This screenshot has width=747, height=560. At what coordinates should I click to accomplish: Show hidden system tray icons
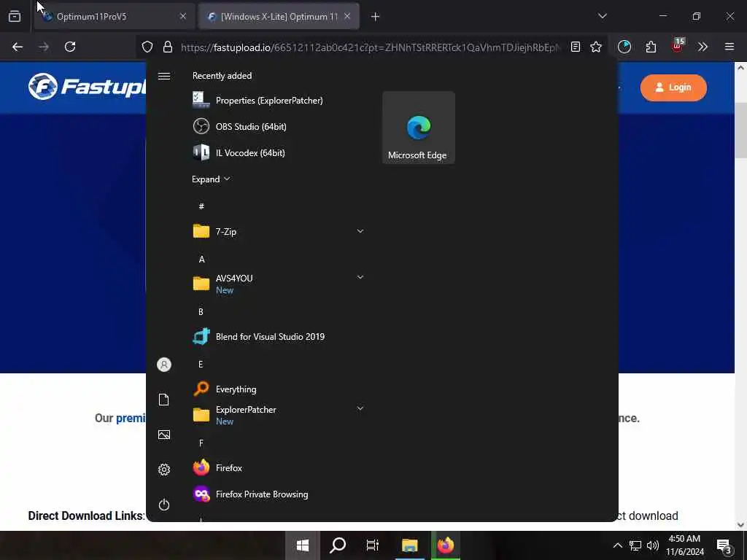click(x=617, y=545)
